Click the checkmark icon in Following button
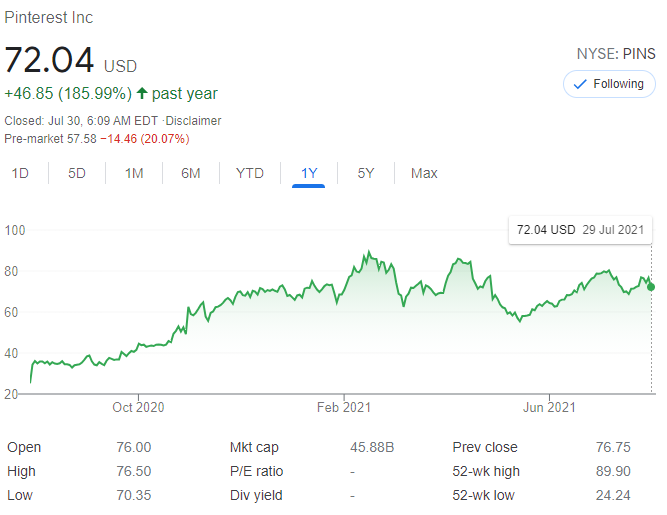Screen dimensions: 667x515 [580, 84]
